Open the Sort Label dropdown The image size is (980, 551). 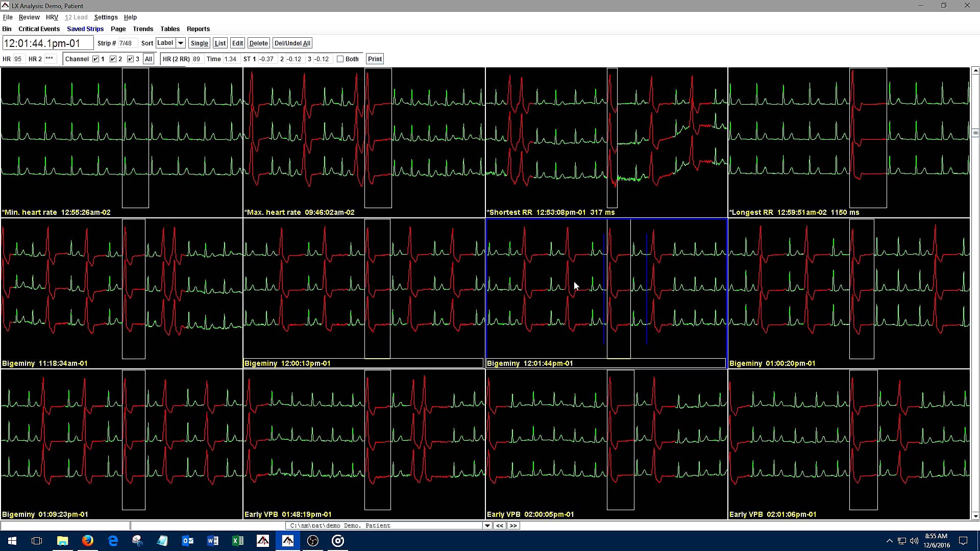pos(181,43)
